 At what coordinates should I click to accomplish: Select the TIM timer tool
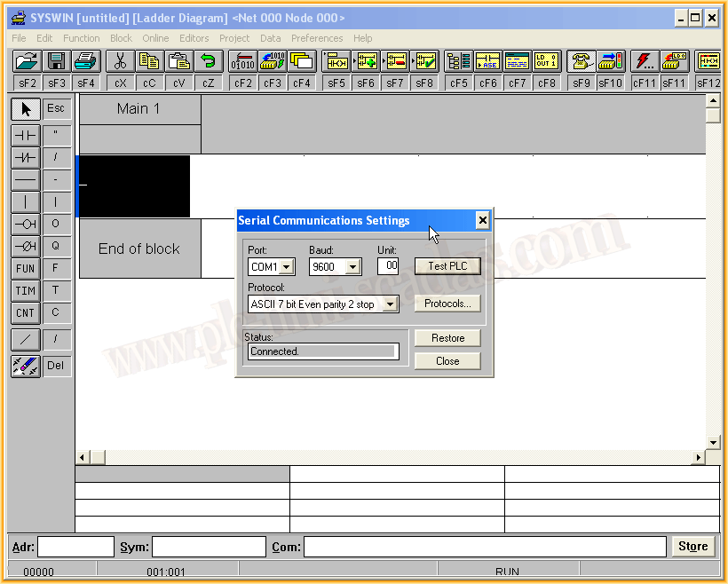point(25,290)
